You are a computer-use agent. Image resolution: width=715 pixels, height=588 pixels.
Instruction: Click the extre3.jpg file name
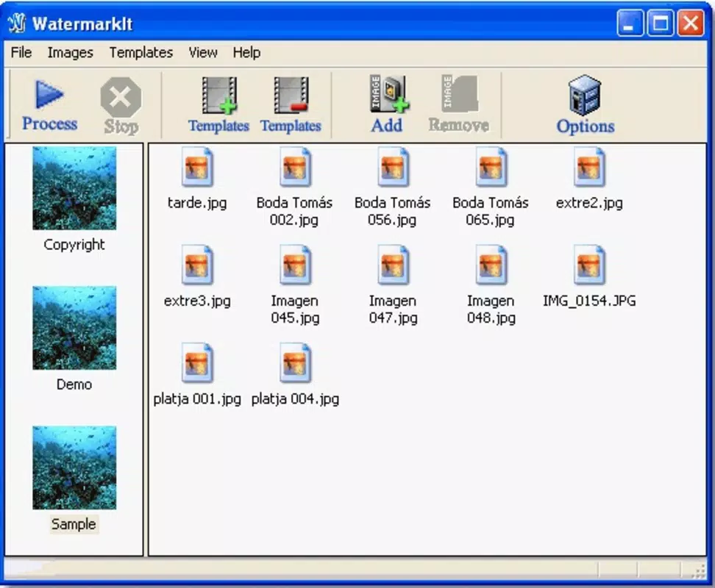[197, 301]
